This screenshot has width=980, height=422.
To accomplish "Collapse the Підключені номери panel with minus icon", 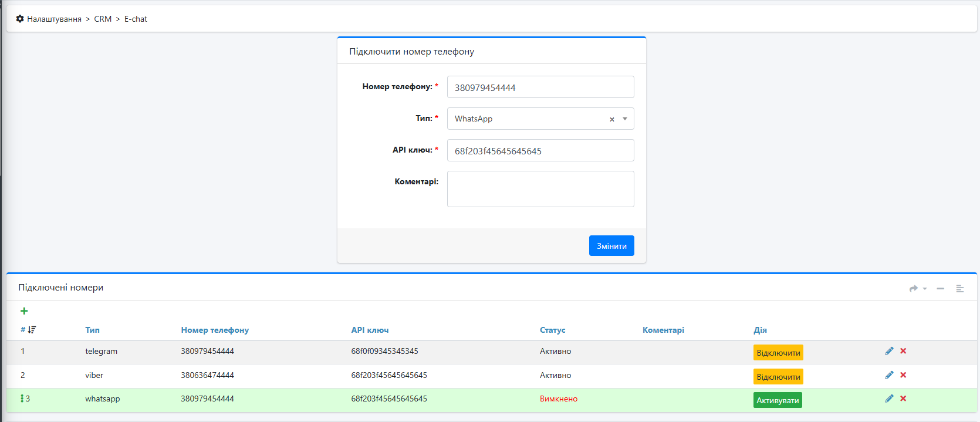I will click(x=940, y=289).
